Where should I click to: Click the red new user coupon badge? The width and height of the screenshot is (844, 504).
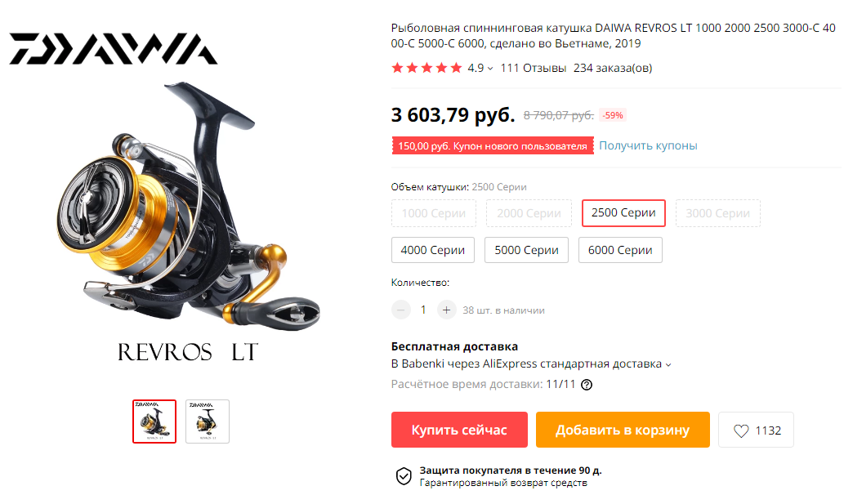[493, 145]
